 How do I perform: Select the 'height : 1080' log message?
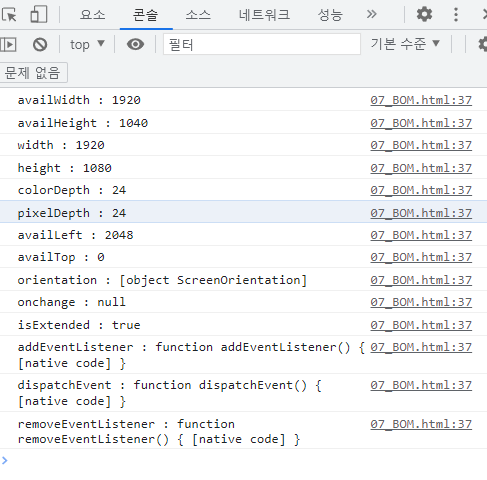65,168
